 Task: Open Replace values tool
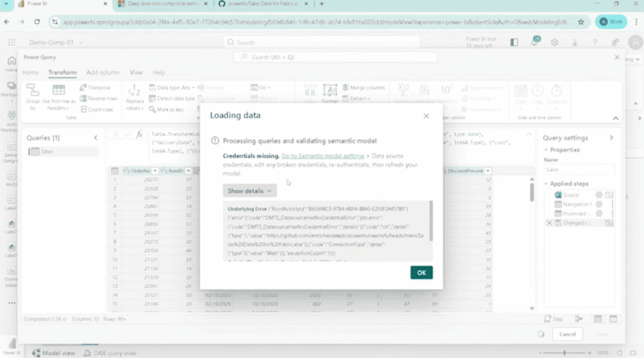tap(135, 98)
